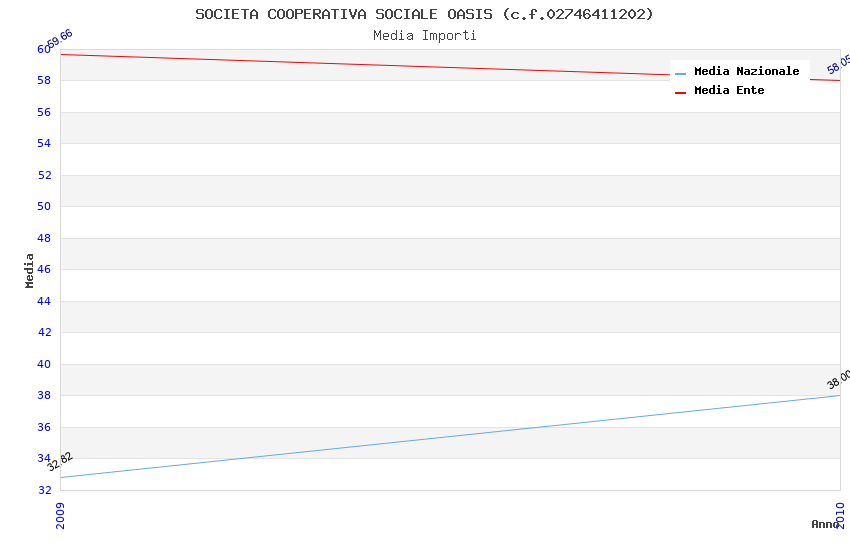Click the y-axis tick label 58
This screenshot has height=550, width=850.
[x=44, y=80]
